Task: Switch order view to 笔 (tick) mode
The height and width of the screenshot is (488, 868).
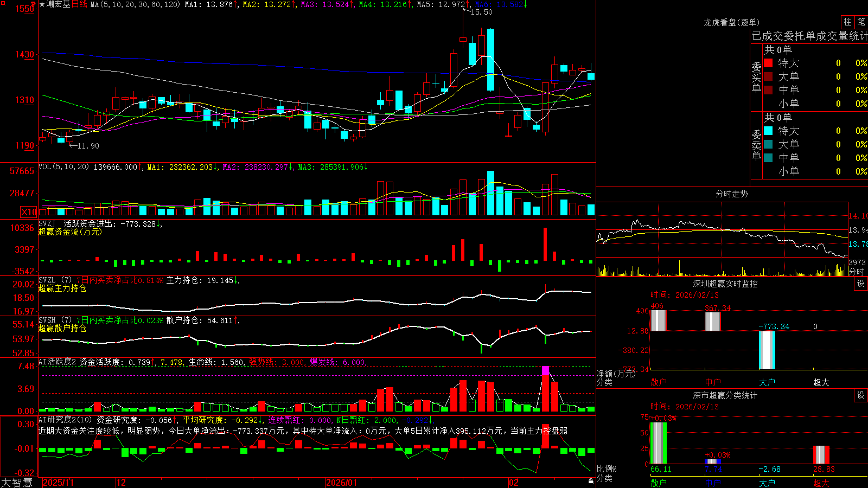Action: coord(861,22)
